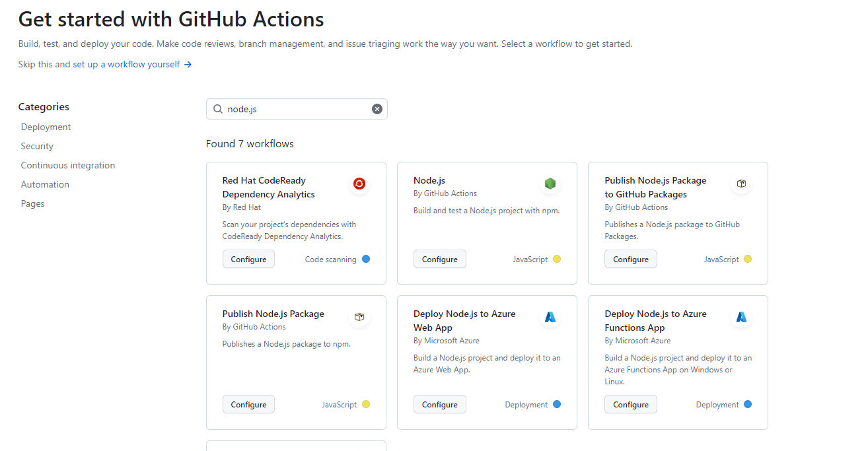Click the Code scanning label
The width and height of the screenshot is (868, 451).
point(330,260)
